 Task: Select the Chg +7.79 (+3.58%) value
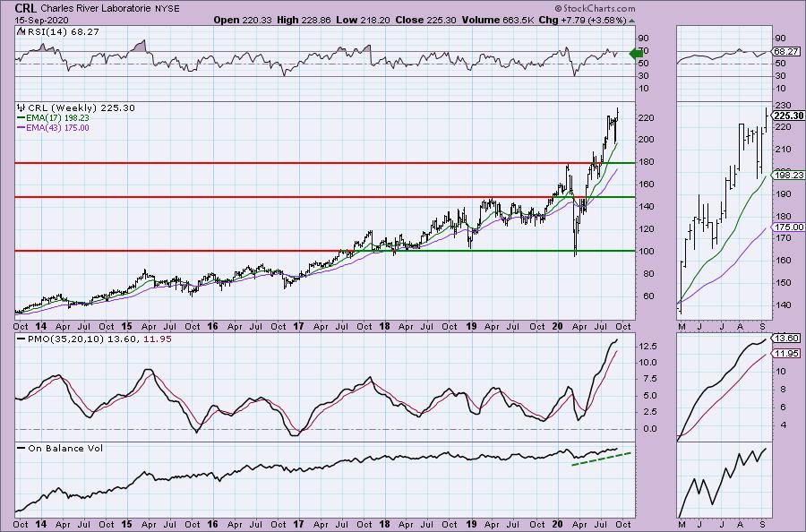point(582,20)
